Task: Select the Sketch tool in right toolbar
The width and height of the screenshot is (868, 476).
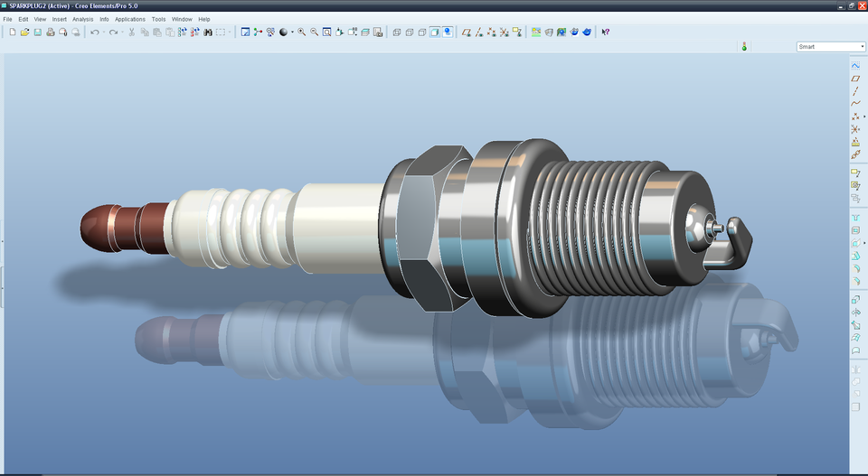Action: [855, 65]
